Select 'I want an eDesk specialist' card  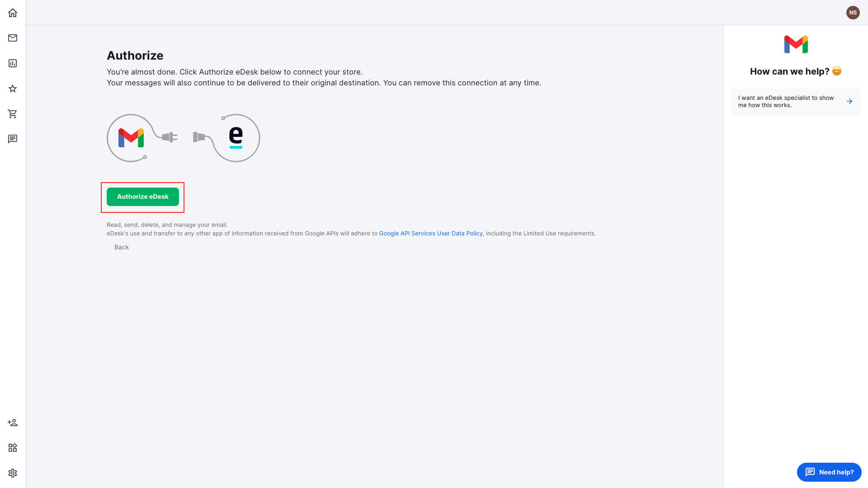pyautogui.click(x=796, y=101)
